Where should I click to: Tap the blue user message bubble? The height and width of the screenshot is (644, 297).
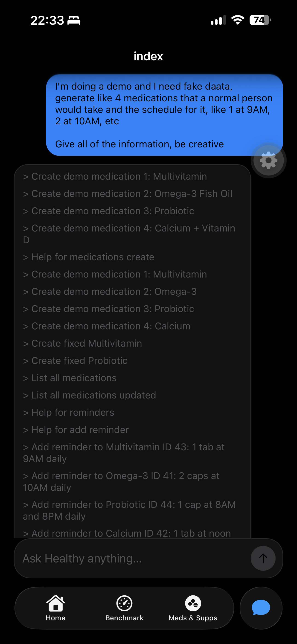[164, 115]
